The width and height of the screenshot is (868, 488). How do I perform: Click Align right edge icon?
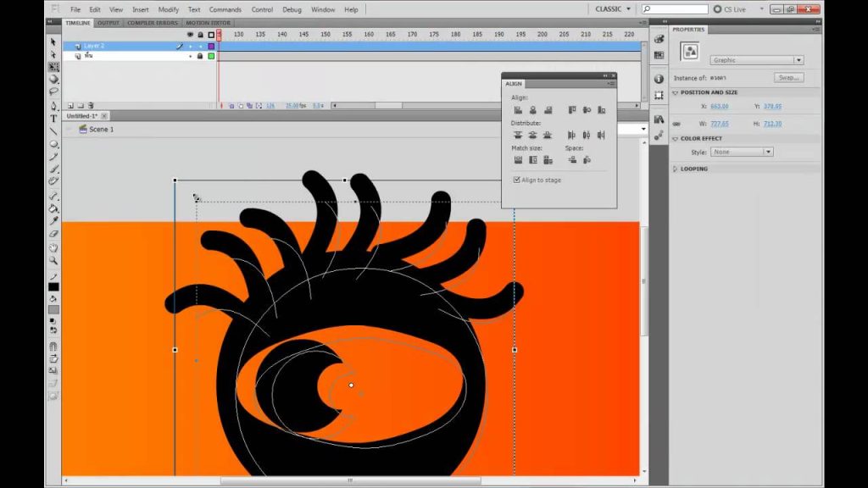click(548, 110)
